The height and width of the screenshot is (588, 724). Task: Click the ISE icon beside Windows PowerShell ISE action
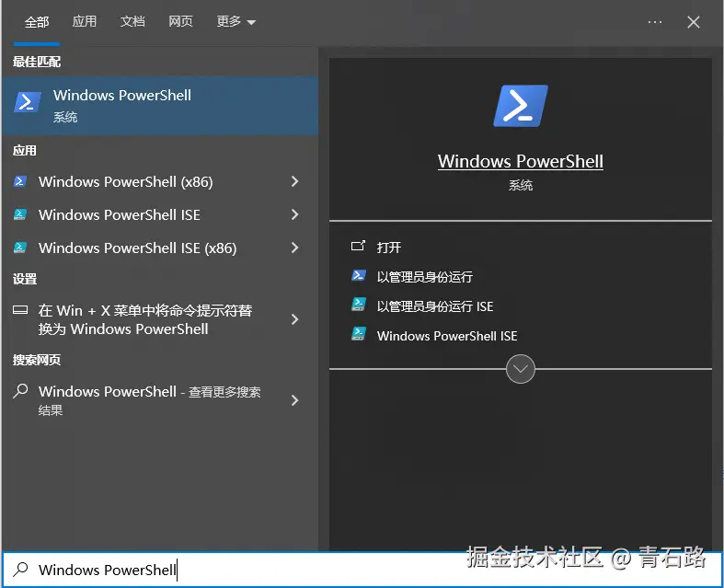coord(358,334)
